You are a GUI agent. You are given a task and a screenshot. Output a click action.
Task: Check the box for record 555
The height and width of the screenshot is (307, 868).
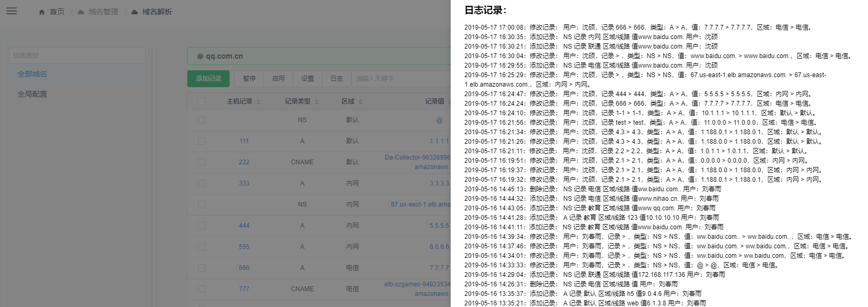pyautogui.click(x=202, y=247)
